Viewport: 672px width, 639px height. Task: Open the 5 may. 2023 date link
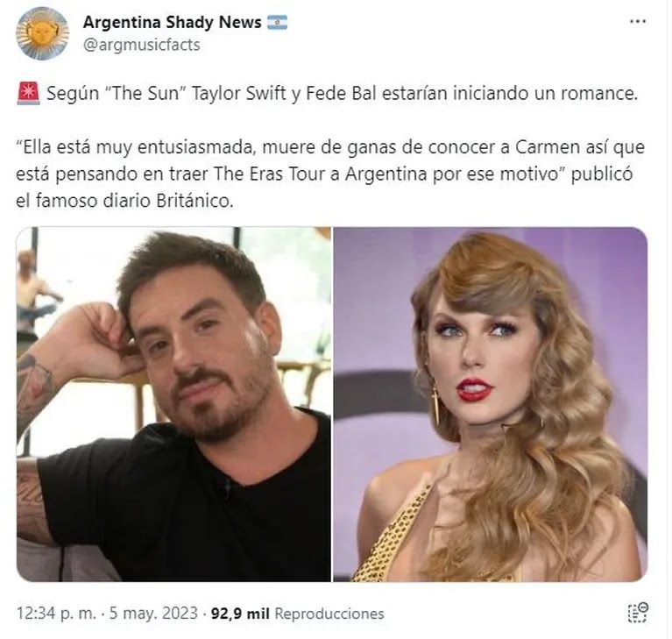click(153, 613)
